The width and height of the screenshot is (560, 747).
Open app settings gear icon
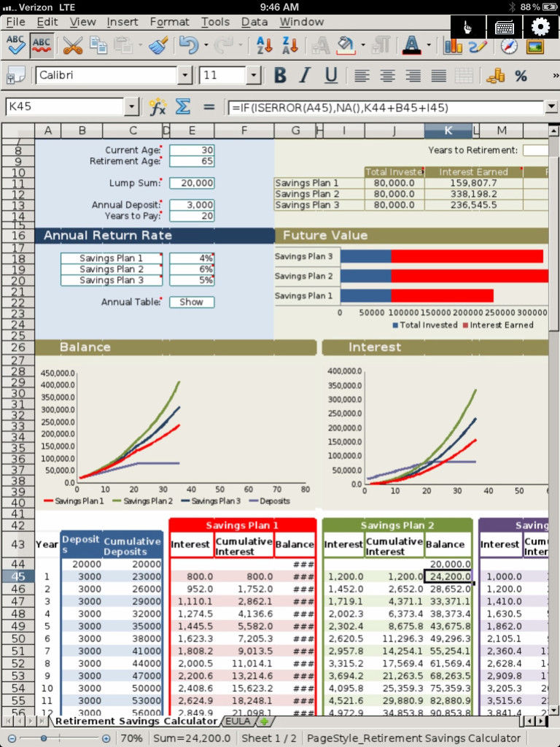[x=540, y=27]
